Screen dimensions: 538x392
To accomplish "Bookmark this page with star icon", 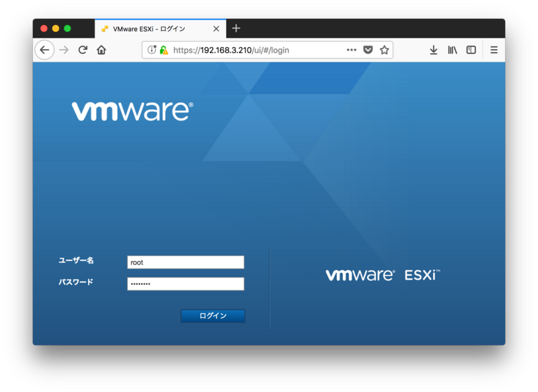I will (384, 50).
